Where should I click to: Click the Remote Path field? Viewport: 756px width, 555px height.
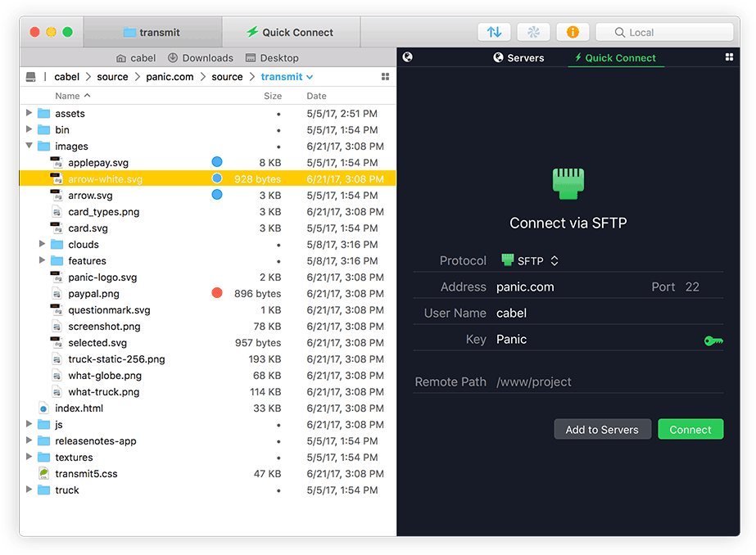tap(609, 382)
